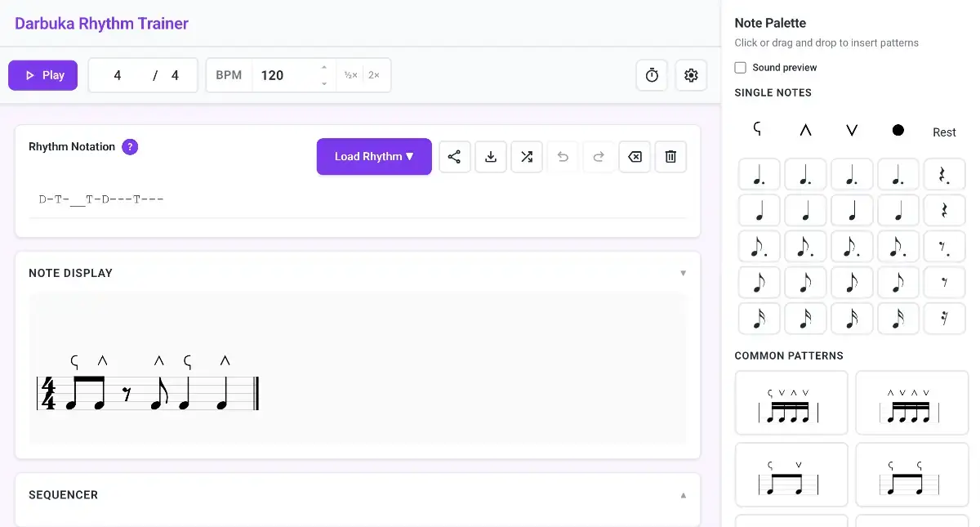
Task: Insert sixteenth note in Dum column
Action: pyautogui.click(x=759, y=318)
